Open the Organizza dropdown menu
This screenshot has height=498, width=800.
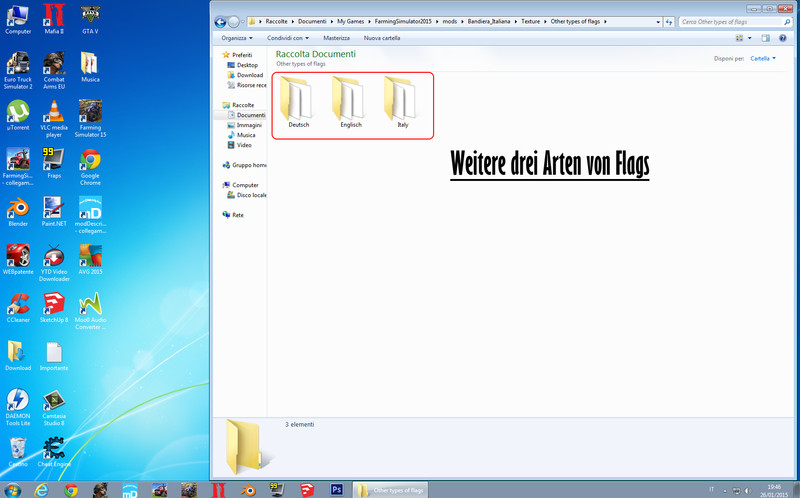point(236,38)
